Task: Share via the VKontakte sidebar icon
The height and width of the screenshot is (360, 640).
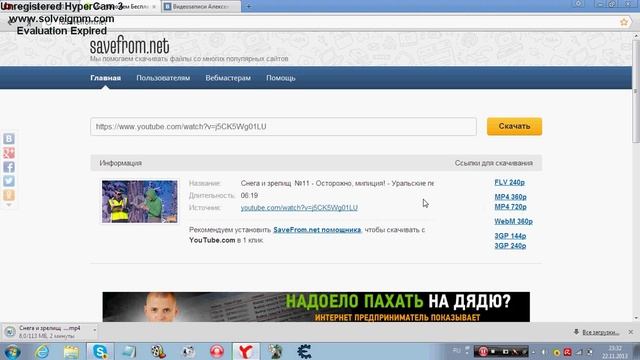Action: click(x=9, y=138)
